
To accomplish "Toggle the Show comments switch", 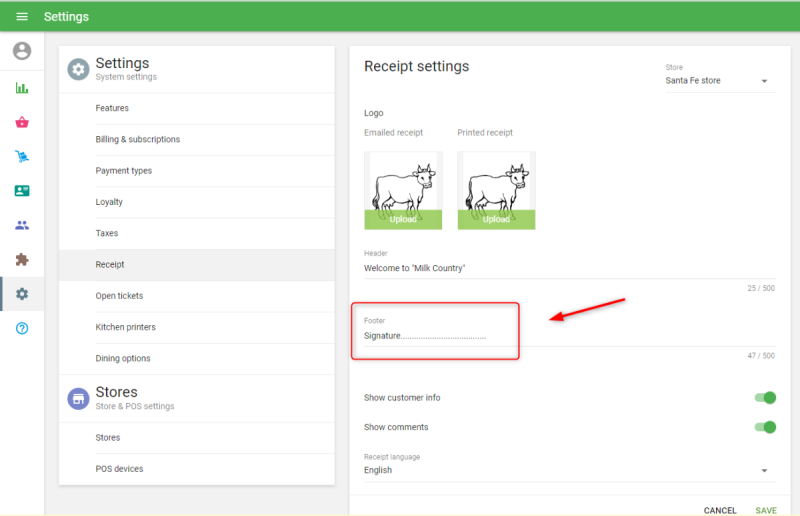I will [x=765, y=427].
